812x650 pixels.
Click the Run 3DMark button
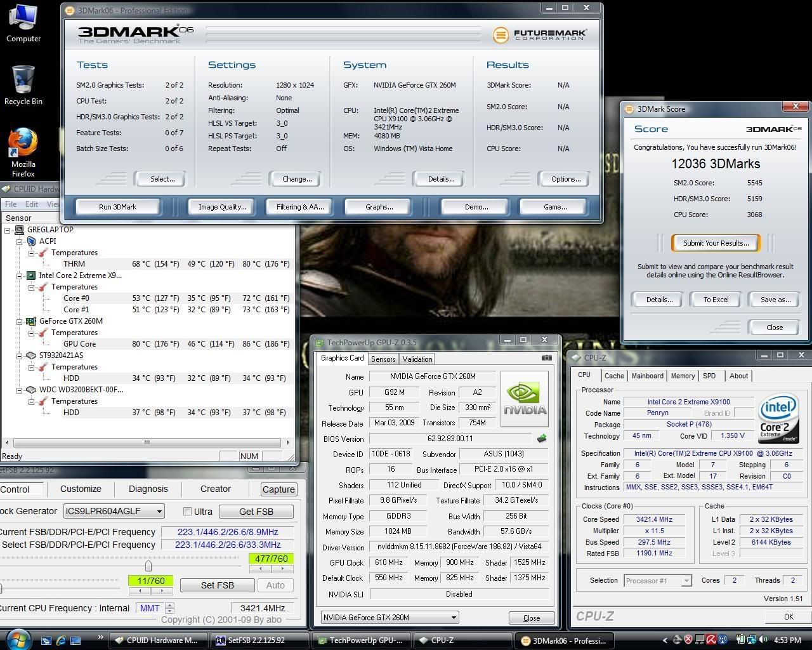pos(118,207)
